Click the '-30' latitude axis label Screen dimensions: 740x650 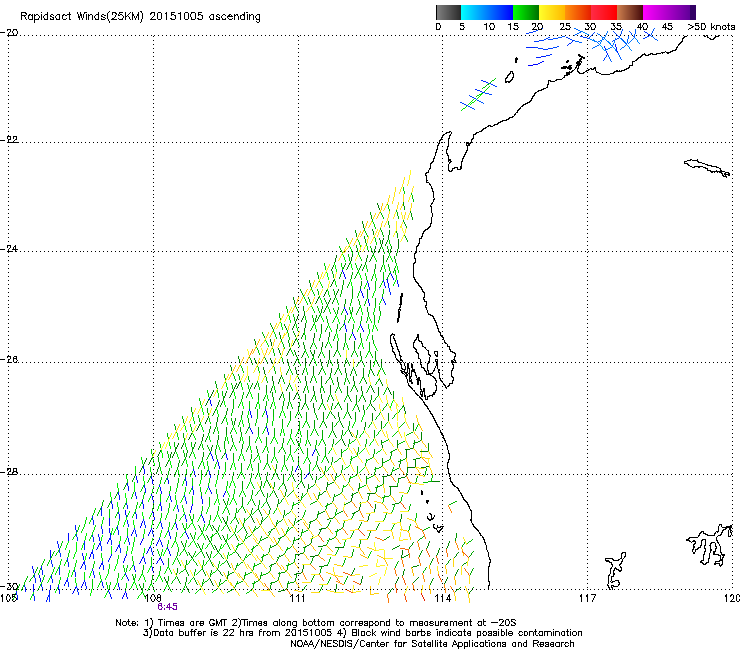(9, 586)
